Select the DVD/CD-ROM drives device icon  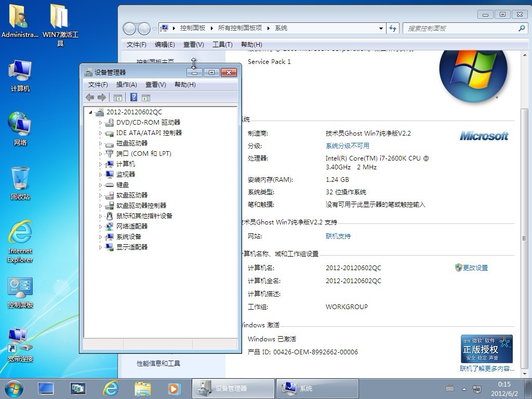(x=110, y=123)
